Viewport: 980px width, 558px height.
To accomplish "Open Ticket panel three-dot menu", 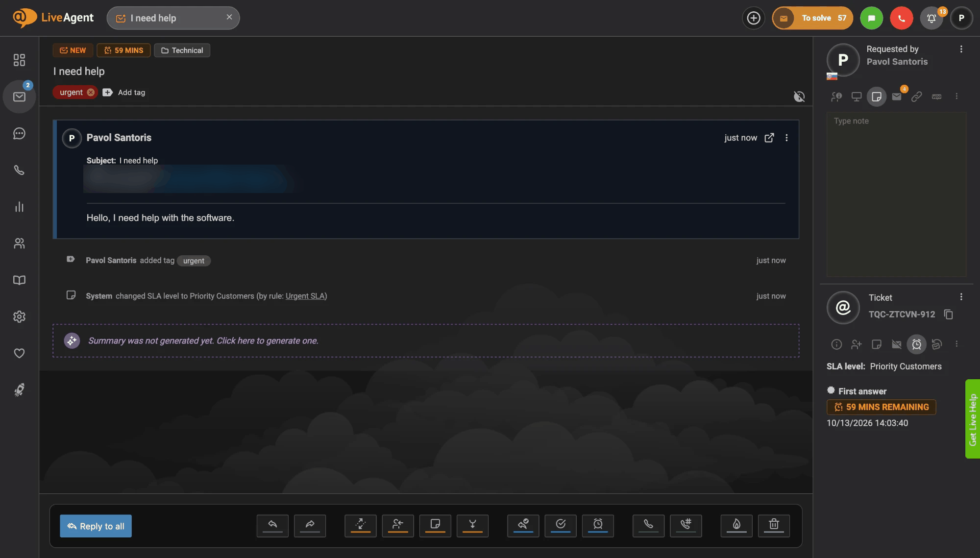I will 961,297.
